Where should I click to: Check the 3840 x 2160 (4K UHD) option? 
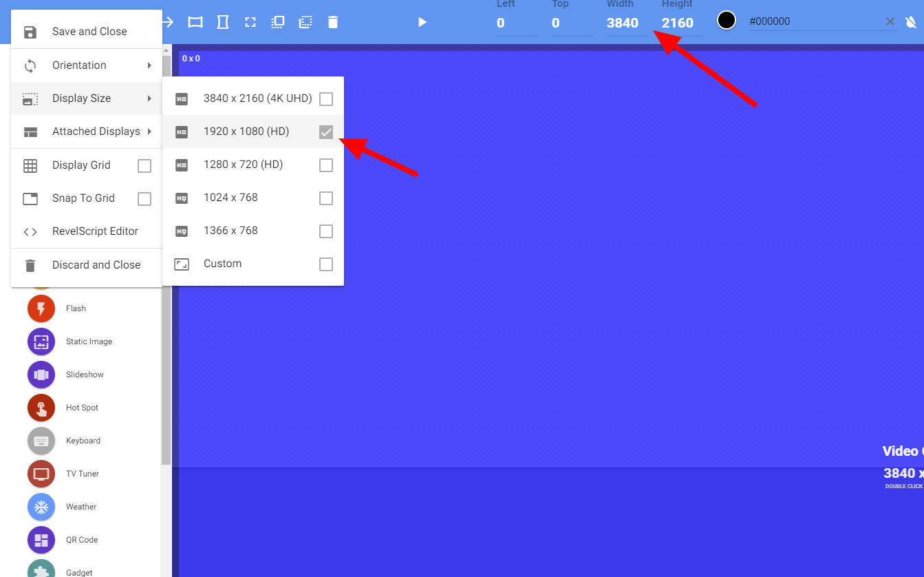tap(325, 98)
